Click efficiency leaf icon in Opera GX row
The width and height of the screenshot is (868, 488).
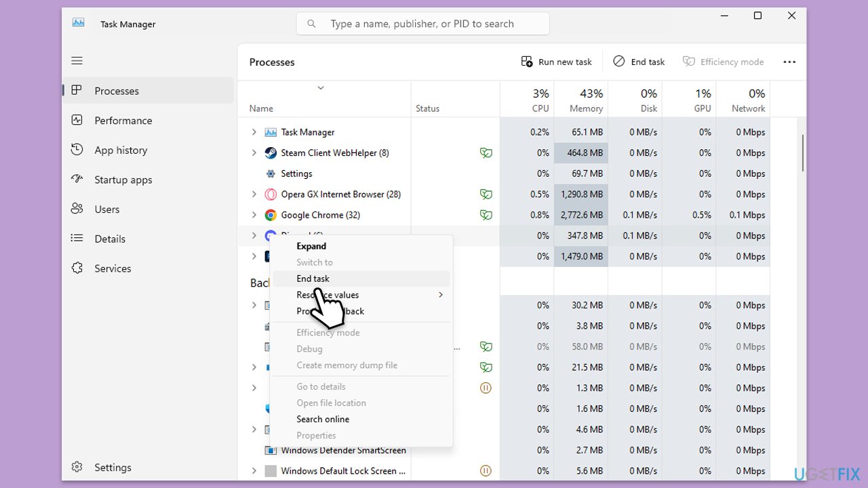[x=486, y=195]
